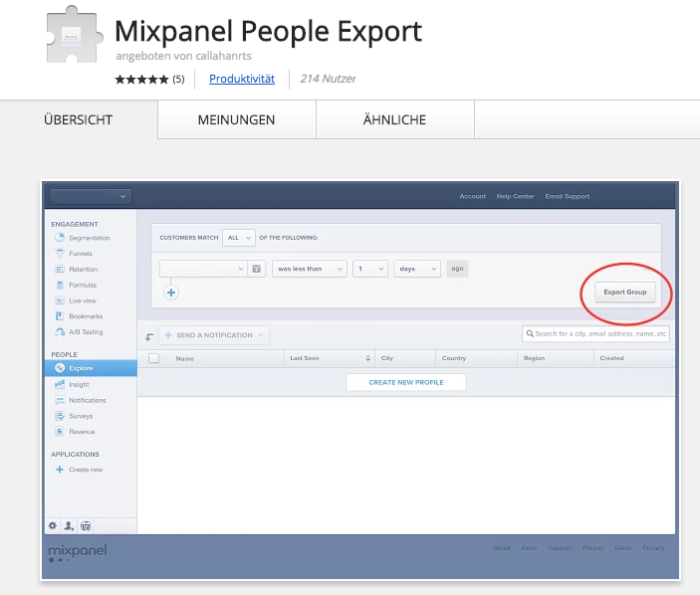700x595 pixels.
Task: Click the Export Group button
Action: 625,293
